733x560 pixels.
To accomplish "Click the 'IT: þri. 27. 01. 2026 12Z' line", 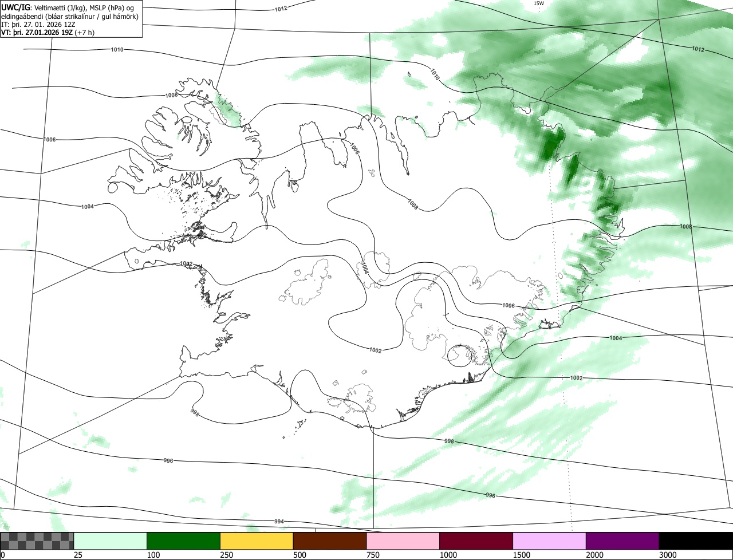I will (x=38, y=24).
